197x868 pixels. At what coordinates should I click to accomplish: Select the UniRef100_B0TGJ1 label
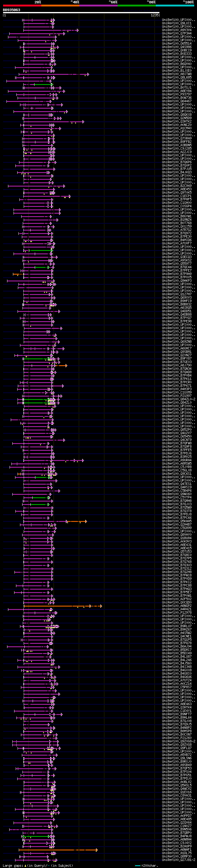point(177,88)
